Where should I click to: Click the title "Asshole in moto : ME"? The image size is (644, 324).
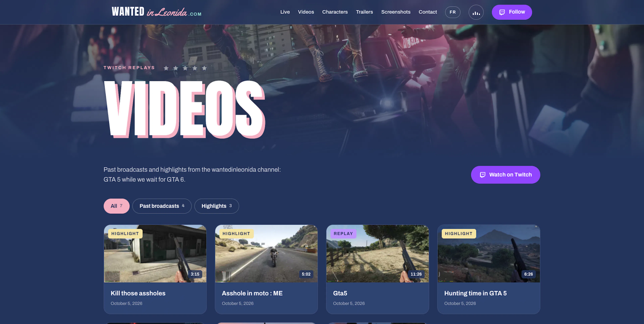coord(252,293)
